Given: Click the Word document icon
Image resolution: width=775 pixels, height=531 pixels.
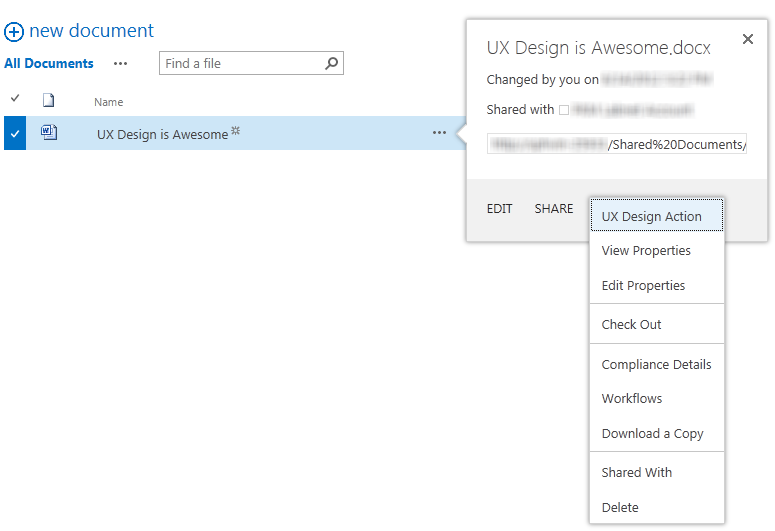Looking at the screenshot, I should (49, 133).
